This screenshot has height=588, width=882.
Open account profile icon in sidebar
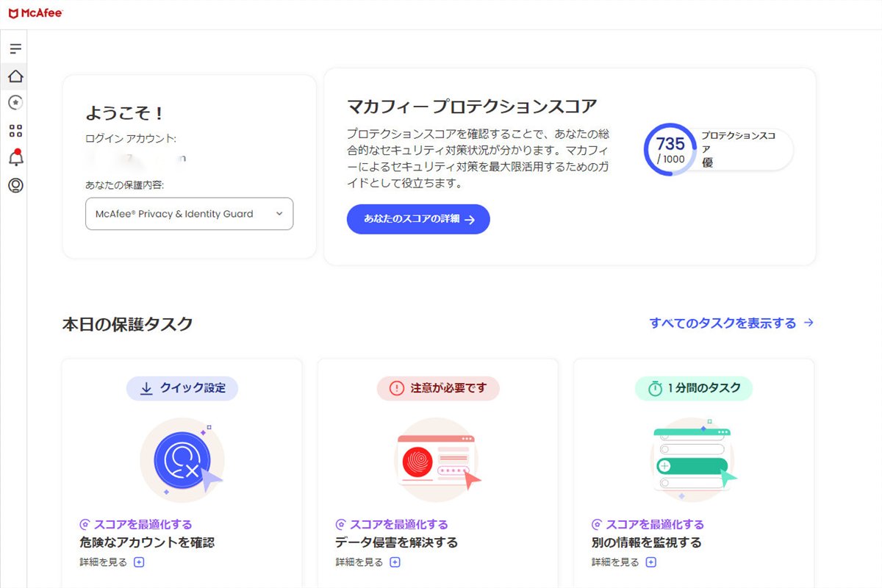point(15,185)
